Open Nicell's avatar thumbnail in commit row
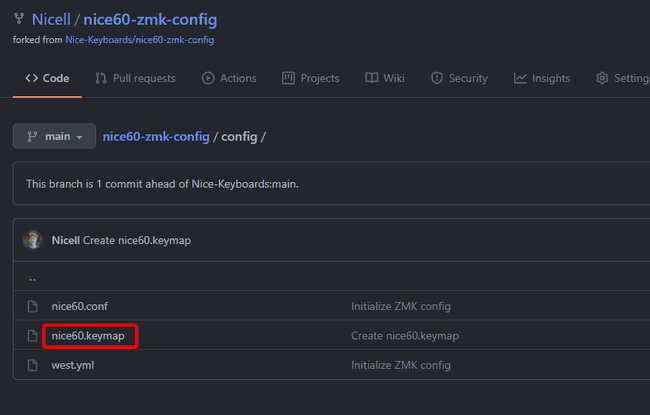The height and width of the screenshot is (415, 650). click(34, 240)
